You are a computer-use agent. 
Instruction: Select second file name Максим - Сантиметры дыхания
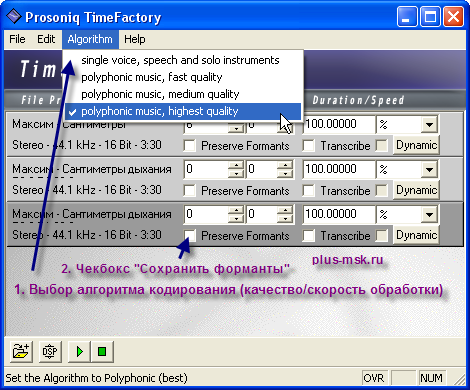point(92,169)
